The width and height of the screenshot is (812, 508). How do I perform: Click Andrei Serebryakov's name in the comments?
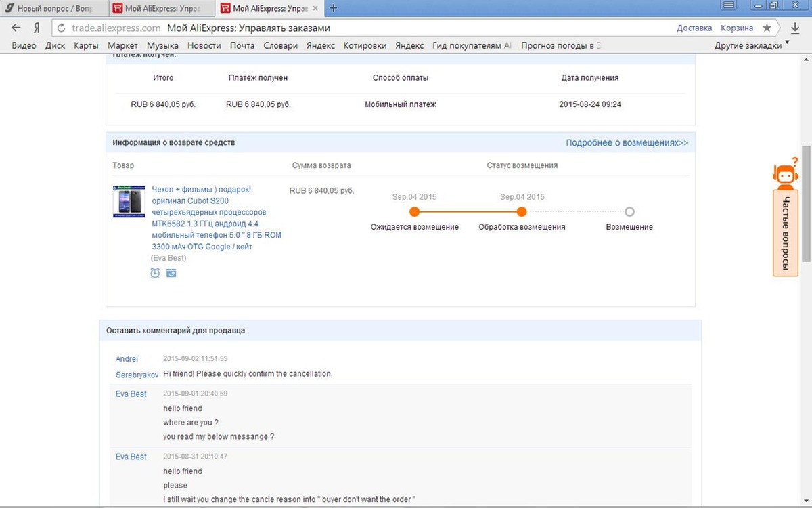pos(137,366)
